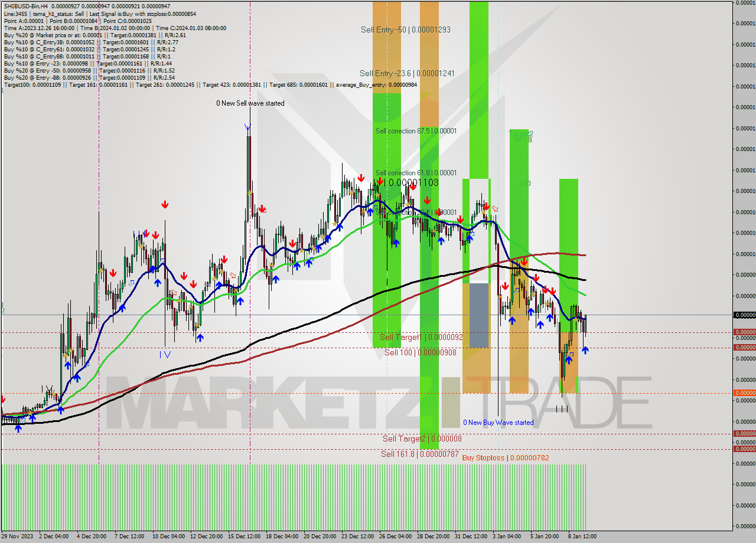Click the '28 Dec 20:00' time label

433,537
